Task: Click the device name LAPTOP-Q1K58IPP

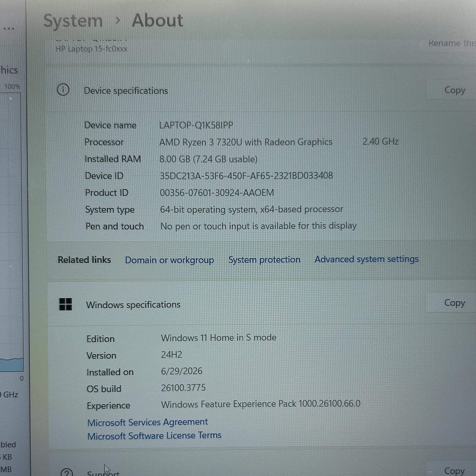Action: (x=196, y=125)
